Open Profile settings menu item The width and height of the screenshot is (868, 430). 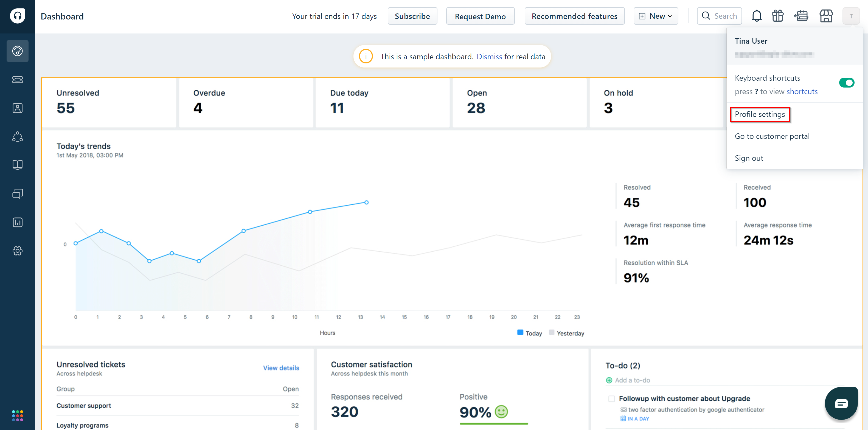(x=760, y=114)
